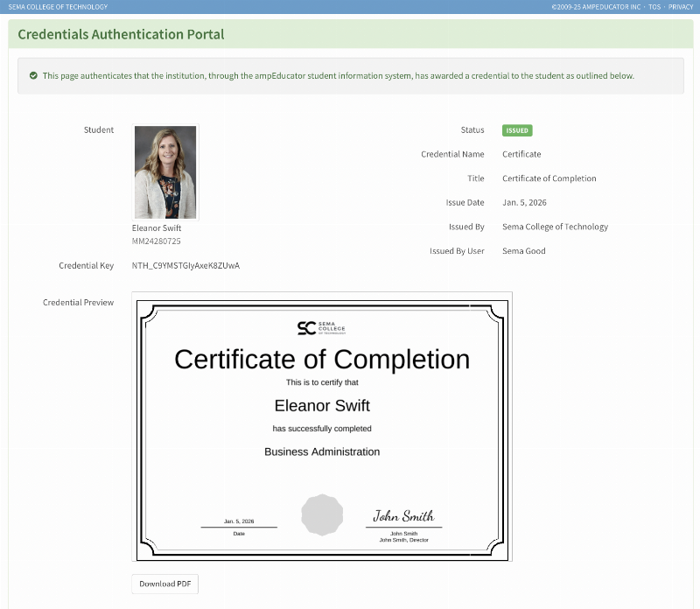Screen dimensions: 700x609
Task: Click the Business Administration text on certificate
Action: tap(322, 452)
